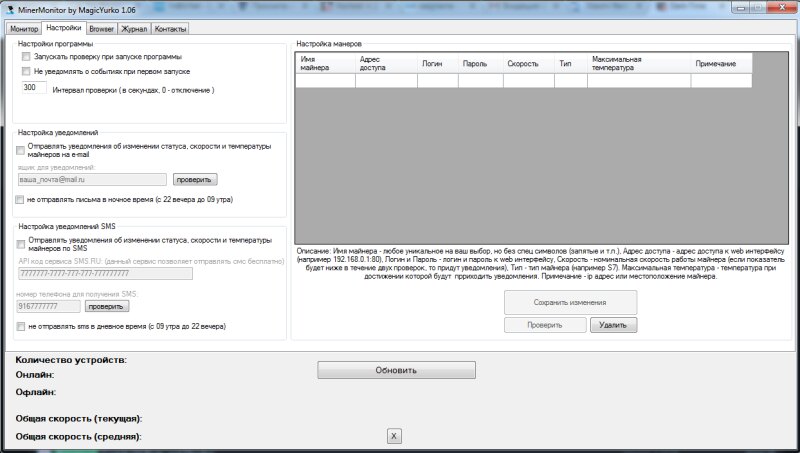800x453 pixels.
Task: Switch to the Монитор tab
Action: click(x=23, y=29)
